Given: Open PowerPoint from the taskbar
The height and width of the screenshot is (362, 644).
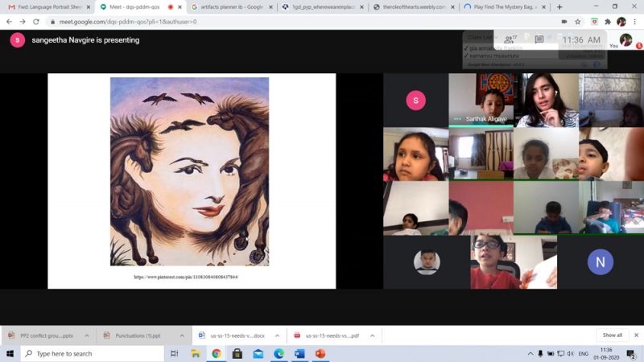Looking at the screenshot, I should coord(320,353).
